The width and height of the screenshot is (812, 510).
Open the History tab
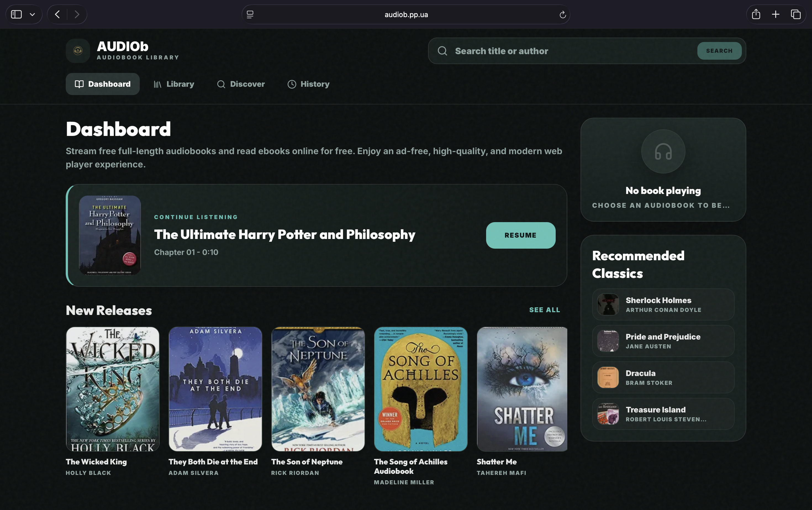tap(308, 84)
